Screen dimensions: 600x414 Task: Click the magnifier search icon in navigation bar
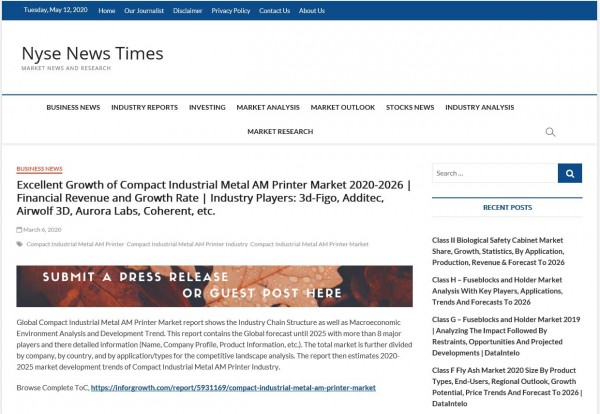tap(550, 132)
